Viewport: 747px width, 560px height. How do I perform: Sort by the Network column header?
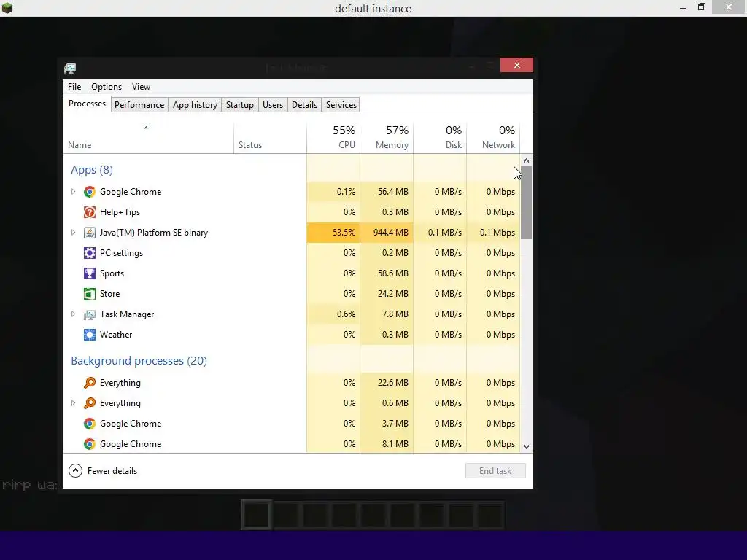(x=493, y=137)
